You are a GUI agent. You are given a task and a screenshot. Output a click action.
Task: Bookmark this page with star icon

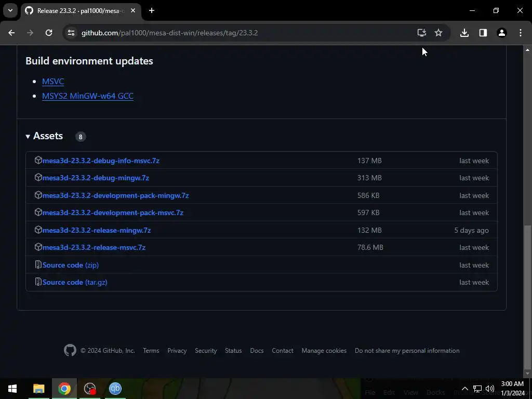pyautogui.click(x=438, y=33)
